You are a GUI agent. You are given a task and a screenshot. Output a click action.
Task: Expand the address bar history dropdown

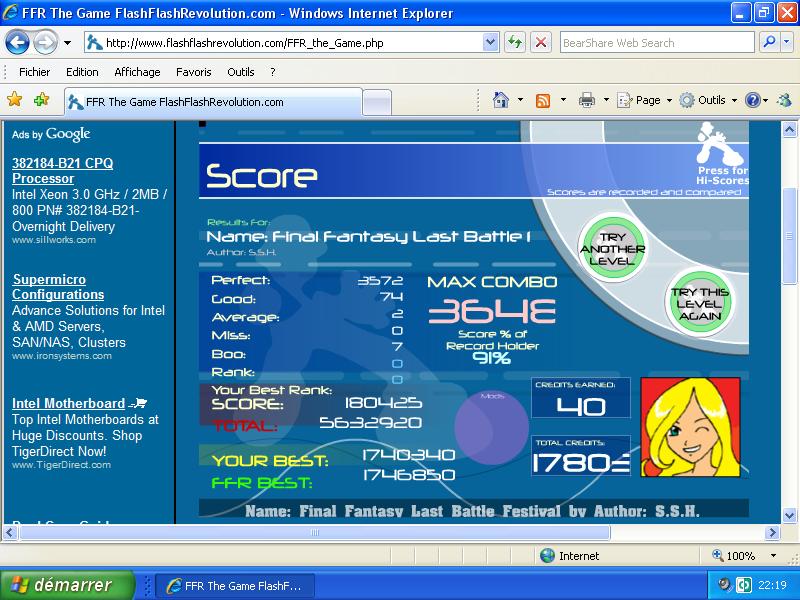pos(490,43)
